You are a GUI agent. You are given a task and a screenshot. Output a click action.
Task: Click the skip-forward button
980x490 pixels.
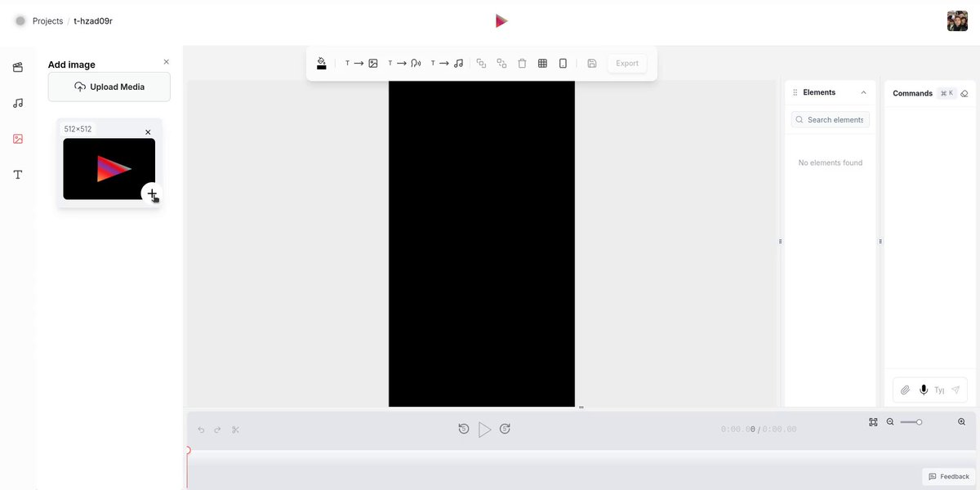pyautogui.click(x=505, y=429)
